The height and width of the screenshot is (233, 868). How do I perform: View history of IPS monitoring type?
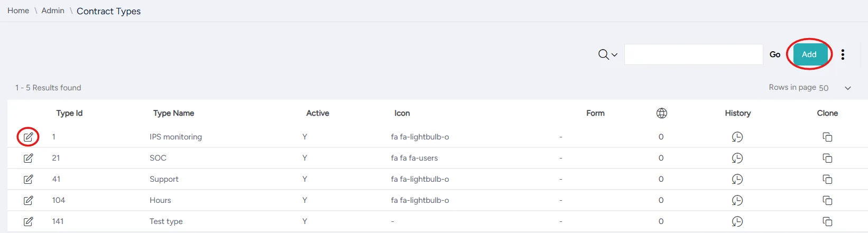point(737,137)
